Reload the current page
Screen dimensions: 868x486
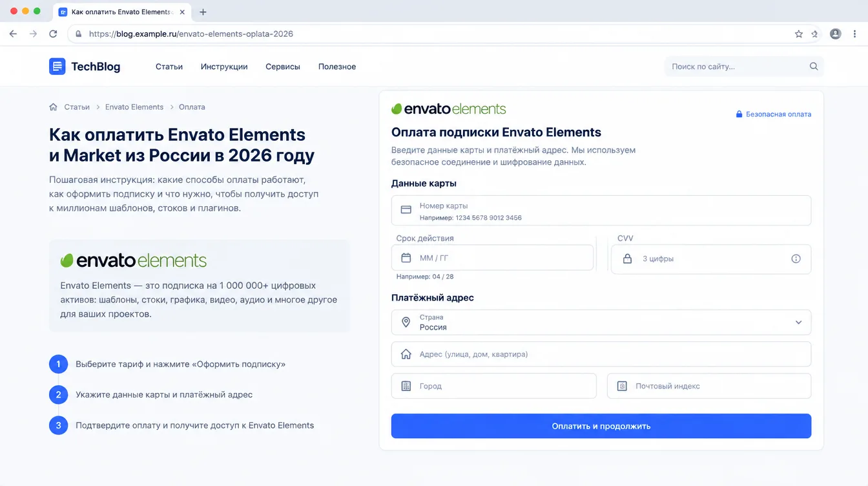(53, 34)
